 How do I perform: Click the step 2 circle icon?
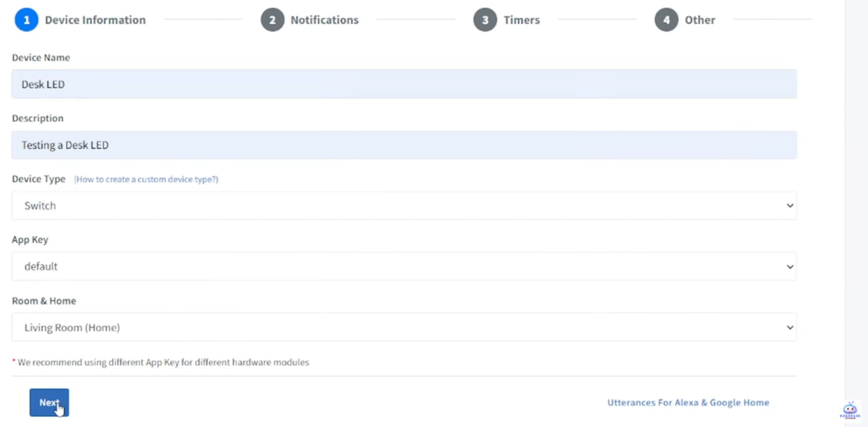[x=272, y=20]
